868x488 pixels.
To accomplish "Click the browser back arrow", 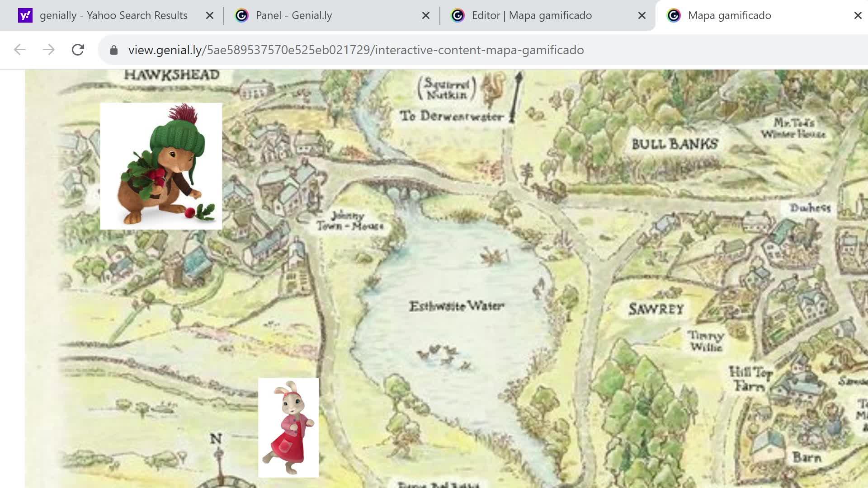I will coord(20,50).
